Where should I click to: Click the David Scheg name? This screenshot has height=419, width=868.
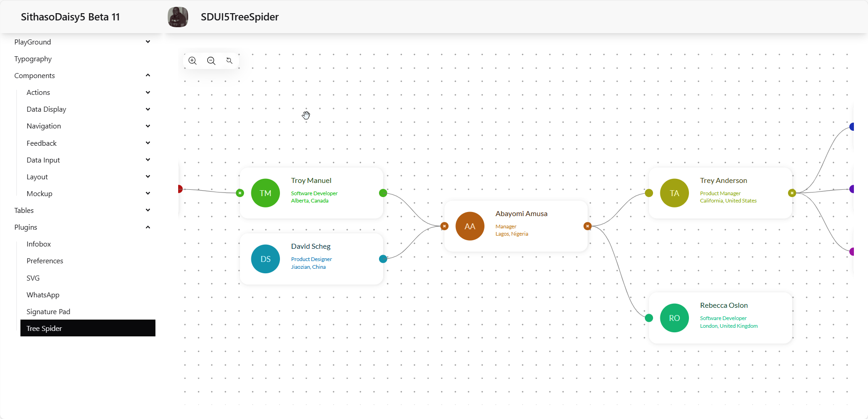pyautogui.click(x=311, y=246)
